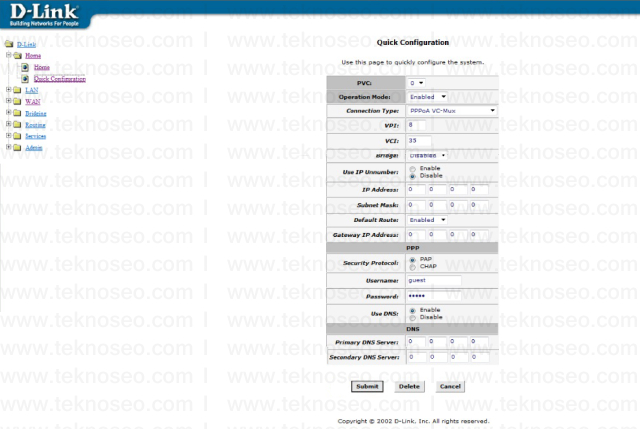Click last octet of IP Address
The height and width of the screenshot is (429, 640).
tap(479, 189)
